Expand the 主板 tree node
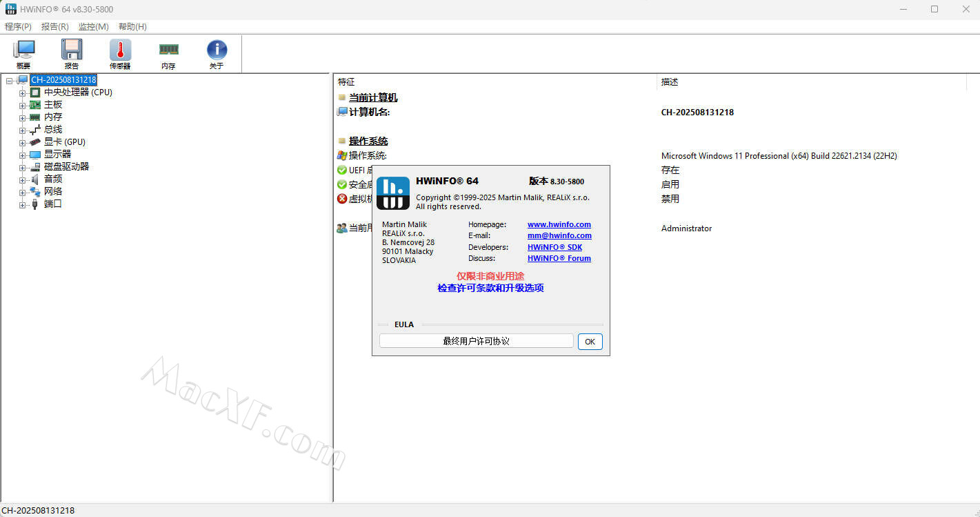The width and height of the screenshot is (980, 517). point(23,106)
